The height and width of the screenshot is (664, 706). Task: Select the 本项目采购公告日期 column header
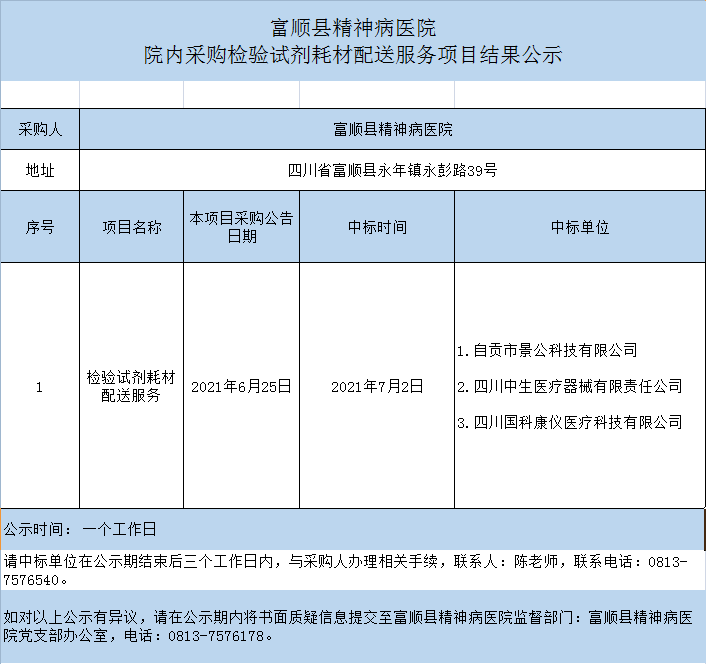tap(241, 227)
